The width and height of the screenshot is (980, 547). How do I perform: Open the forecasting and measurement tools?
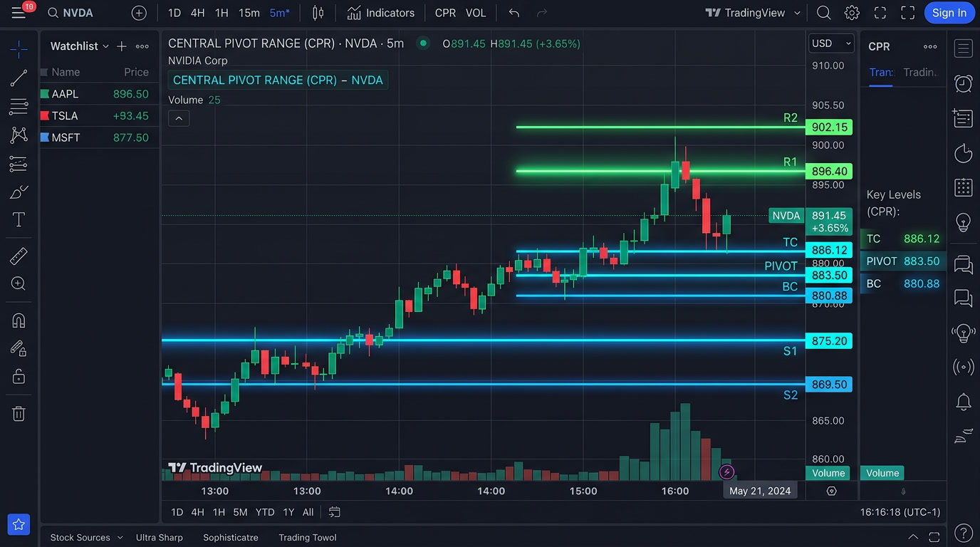[x=19, y=164]
